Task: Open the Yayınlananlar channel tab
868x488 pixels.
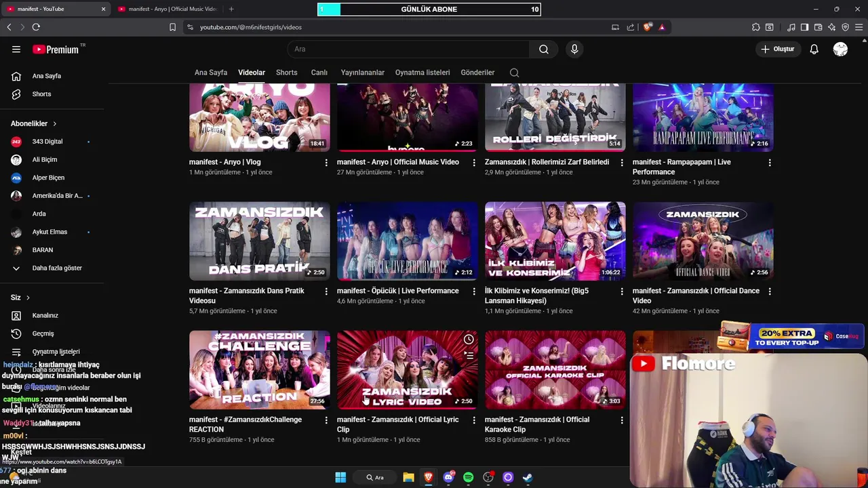Action: [362, 73]
